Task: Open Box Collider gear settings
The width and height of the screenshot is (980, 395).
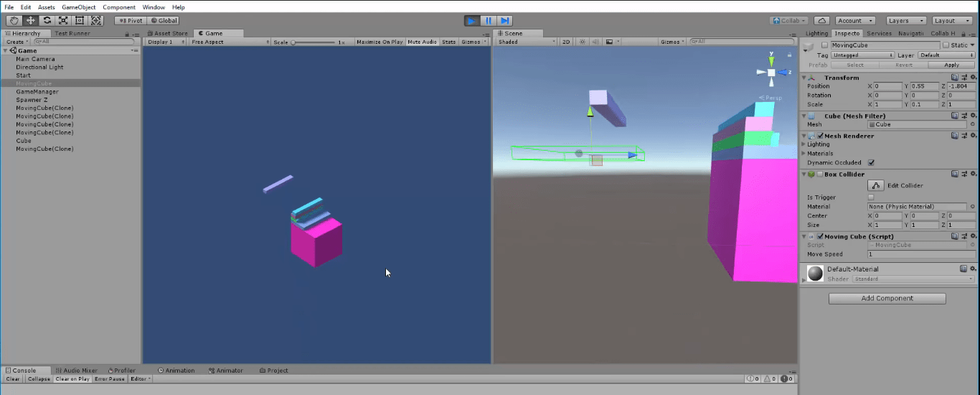Action: (x=972, y=174)
